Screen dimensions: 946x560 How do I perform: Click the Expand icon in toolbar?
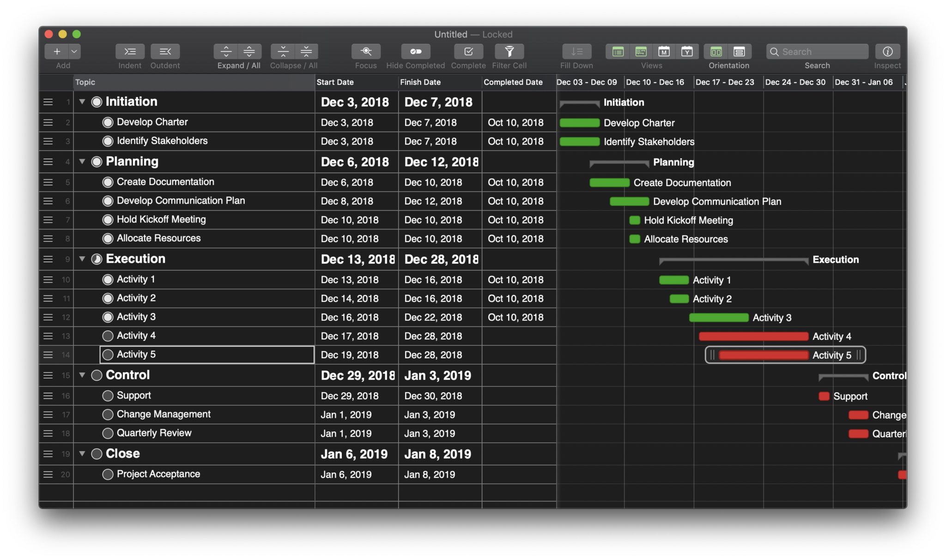pyautogui.click(x=226, y=51)
